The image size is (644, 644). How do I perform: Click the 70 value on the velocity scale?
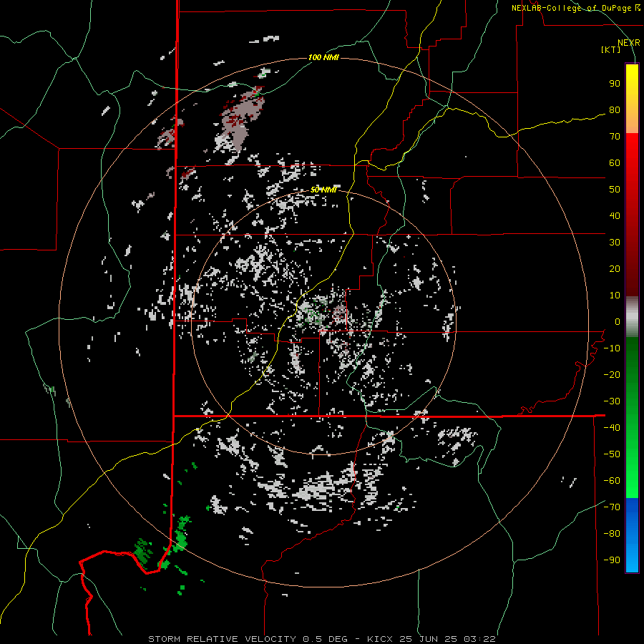615,137
